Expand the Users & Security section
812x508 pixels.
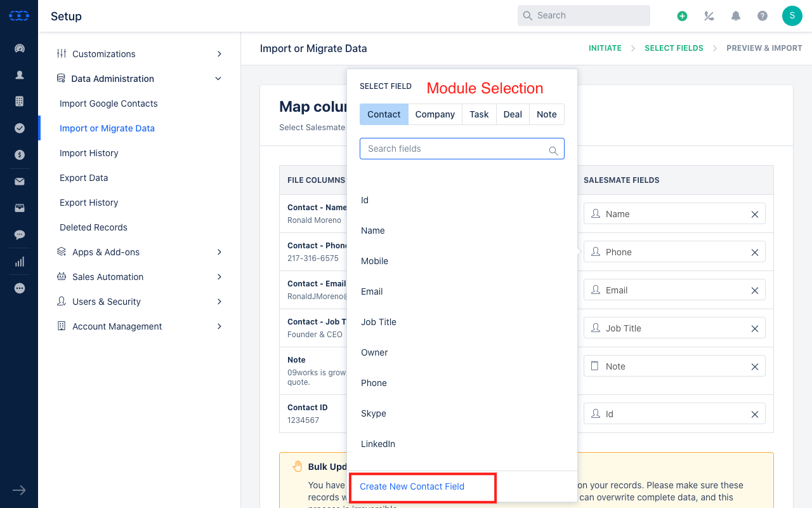(139, 302)
